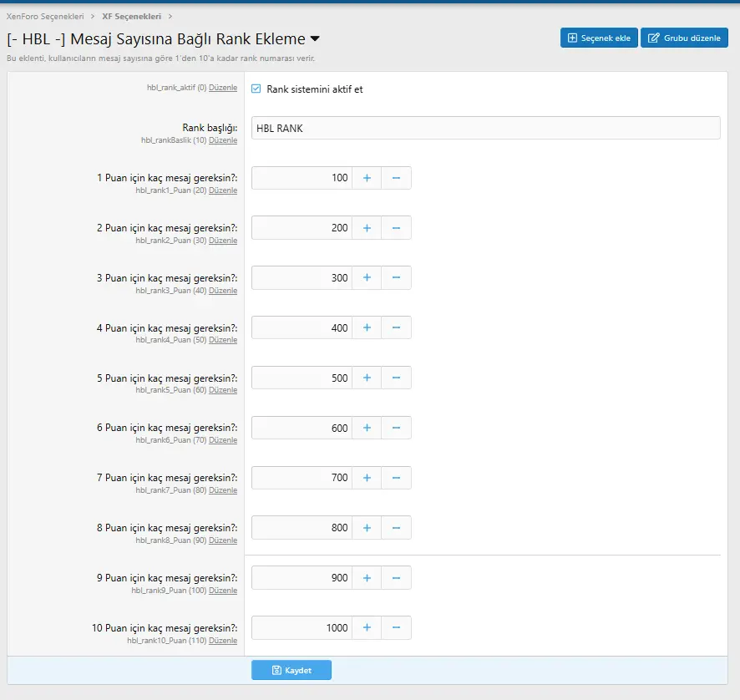Click Düzenle link for hbl_rank10_Puan
740x700 pixels.
coord(223,641)
